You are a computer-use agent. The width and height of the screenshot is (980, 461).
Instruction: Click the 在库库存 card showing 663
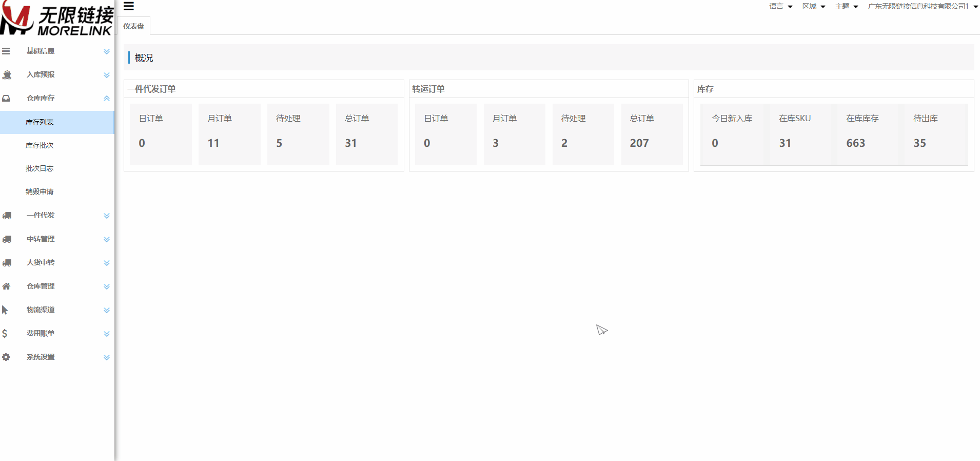click(x=868, y=134)
